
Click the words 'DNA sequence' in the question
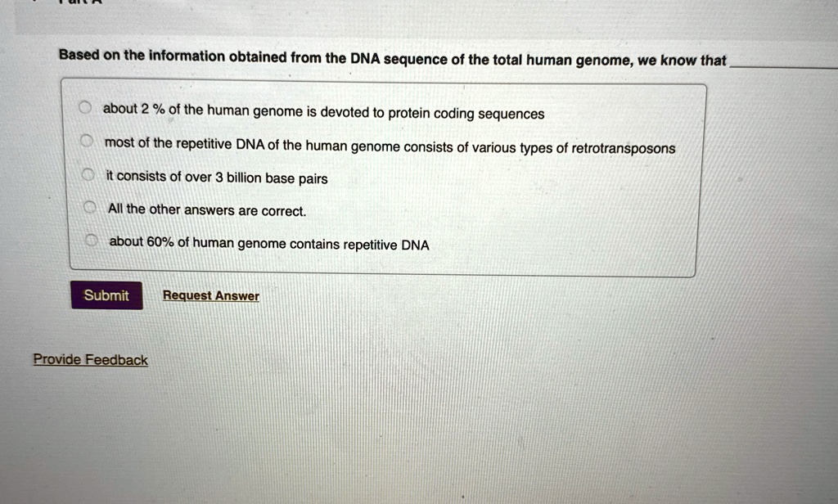[x=399, y=58]
